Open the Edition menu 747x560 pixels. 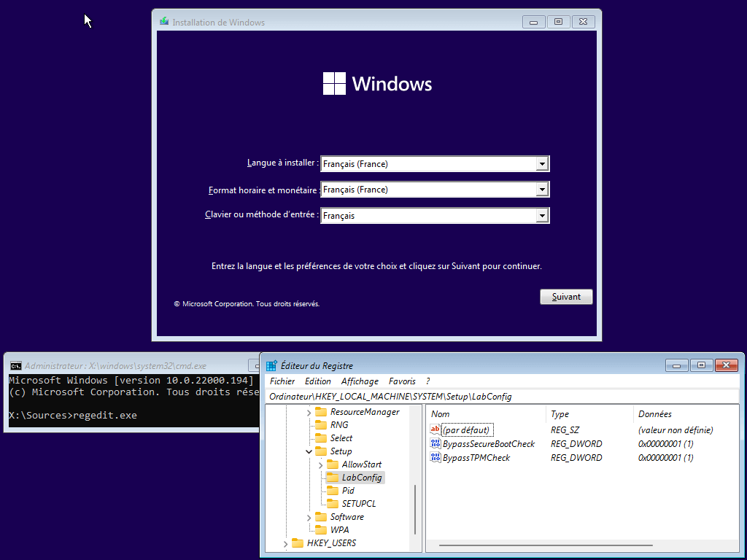pyautogui.click(x=318, y=381)
